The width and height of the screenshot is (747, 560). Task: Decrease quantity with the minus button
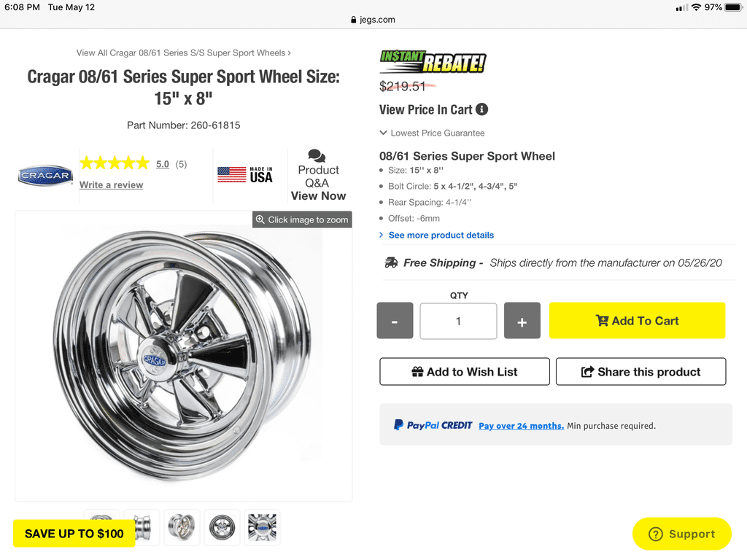coord(395,321)
